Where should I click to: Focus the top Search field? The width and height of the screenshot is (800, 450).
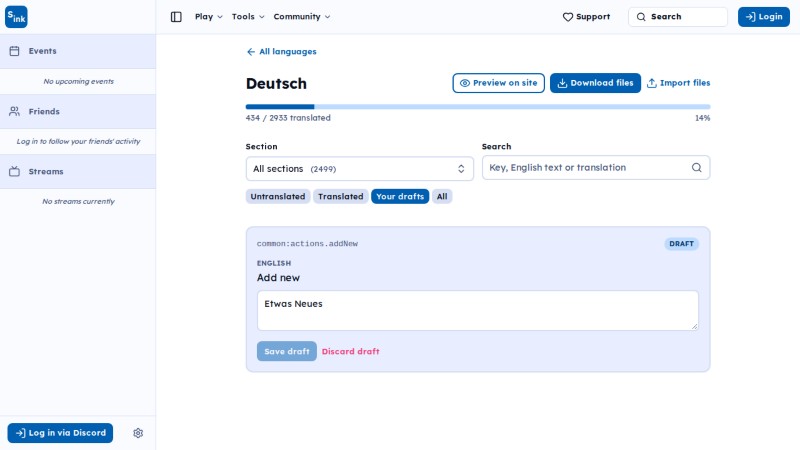click(678, 17)
